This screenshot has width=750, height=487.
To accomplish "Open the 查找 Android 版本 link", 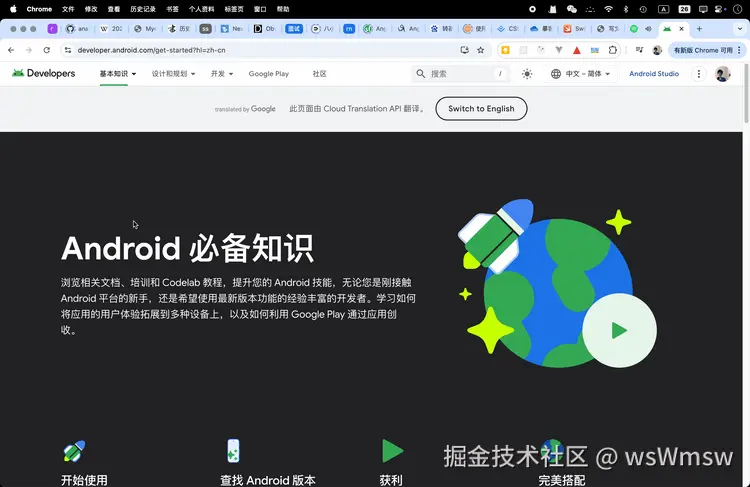I will 268,480.
